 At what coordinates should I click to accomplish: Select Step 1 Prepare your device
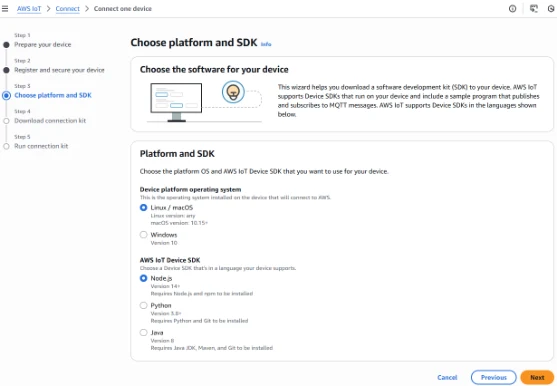(x=43, y=44)
